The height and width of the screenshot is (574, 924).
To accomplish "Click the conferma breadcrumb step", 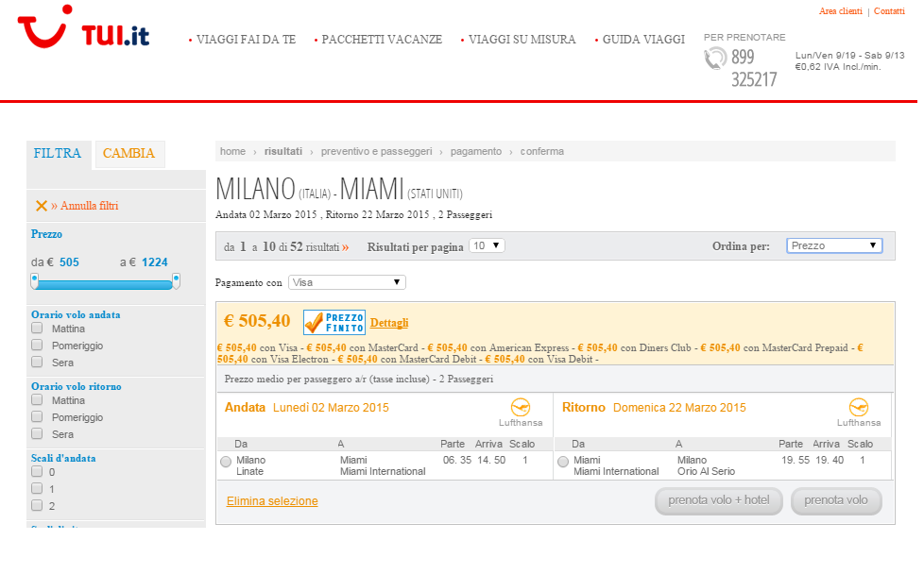I will tap(542, 151).
